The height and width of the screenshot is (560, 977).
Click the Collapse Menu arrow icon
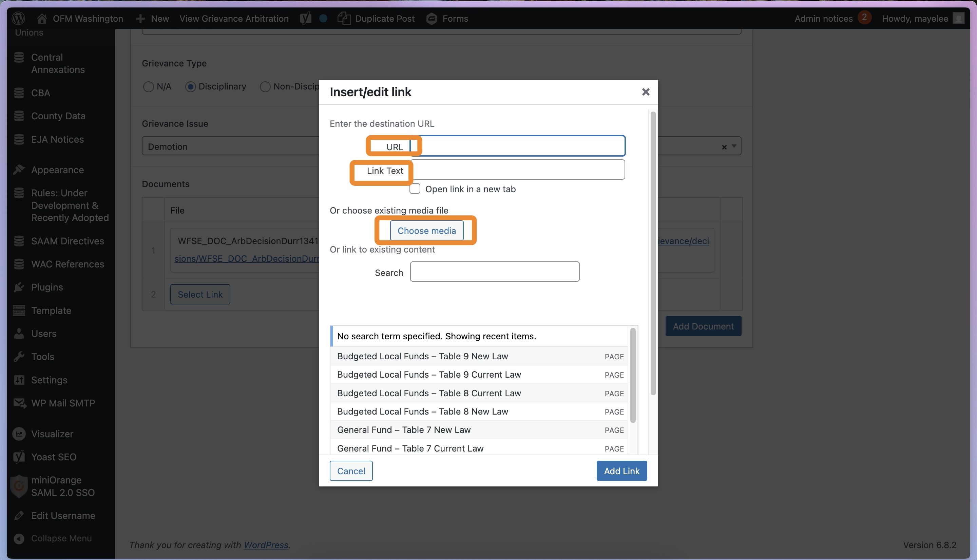(x=19, y=538)
